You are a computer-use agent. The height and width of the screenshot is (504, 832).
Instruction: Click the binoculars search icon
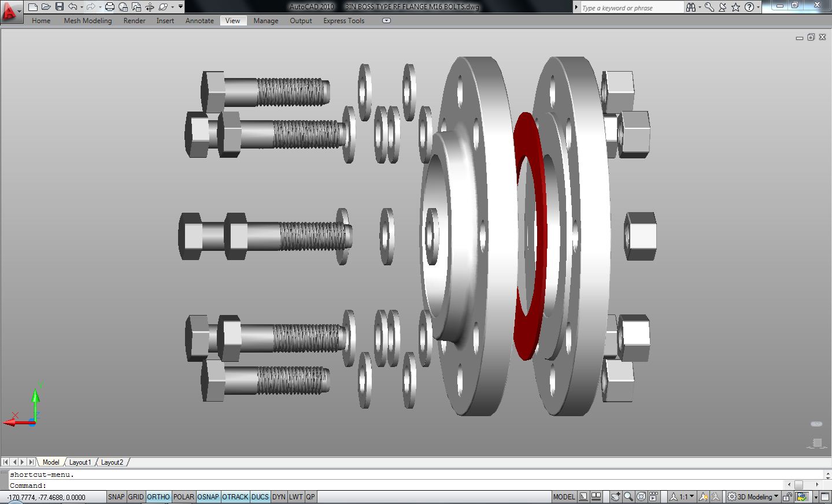pos(691,7)
